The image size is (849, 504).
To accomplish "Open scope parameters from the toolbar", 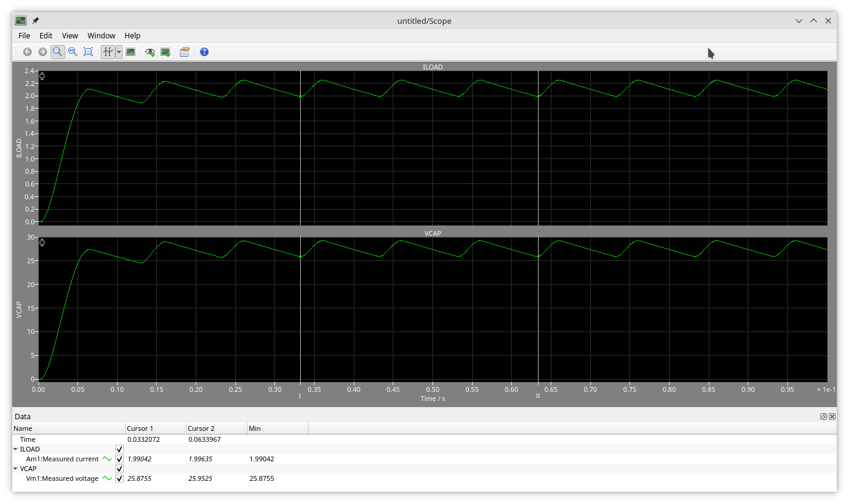I will (184, 52).
